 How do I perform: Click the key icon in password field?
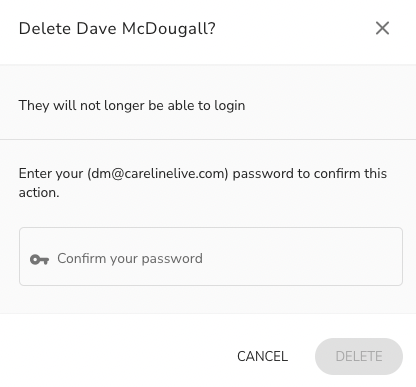39,259
